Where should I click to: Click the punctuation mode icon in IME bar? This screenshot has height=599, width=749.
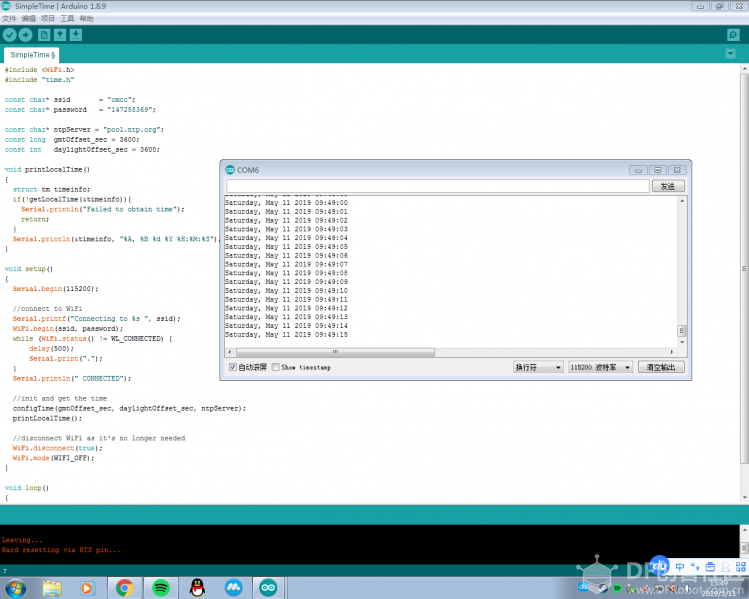tap(695, 567)
